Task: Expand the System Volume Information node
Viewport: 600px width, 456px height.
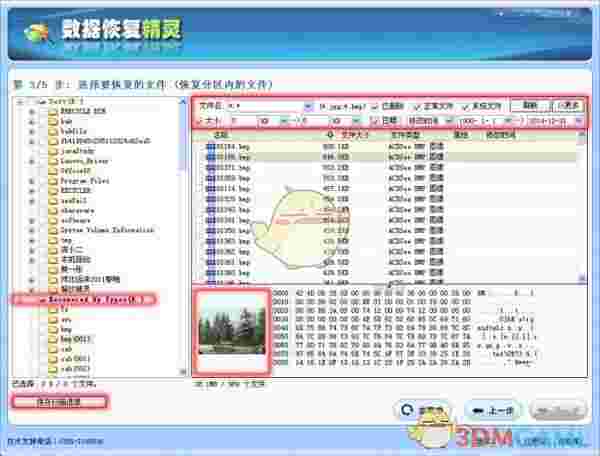Action: (x=32, y=230)
